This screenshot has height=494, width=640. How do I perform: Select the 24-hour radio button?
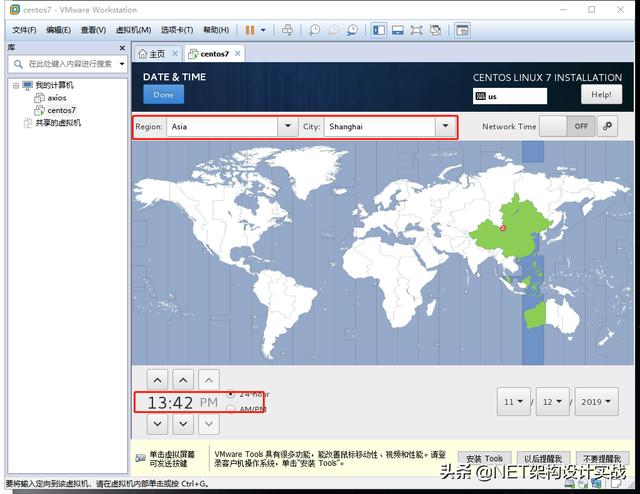[x=231, y=394]
